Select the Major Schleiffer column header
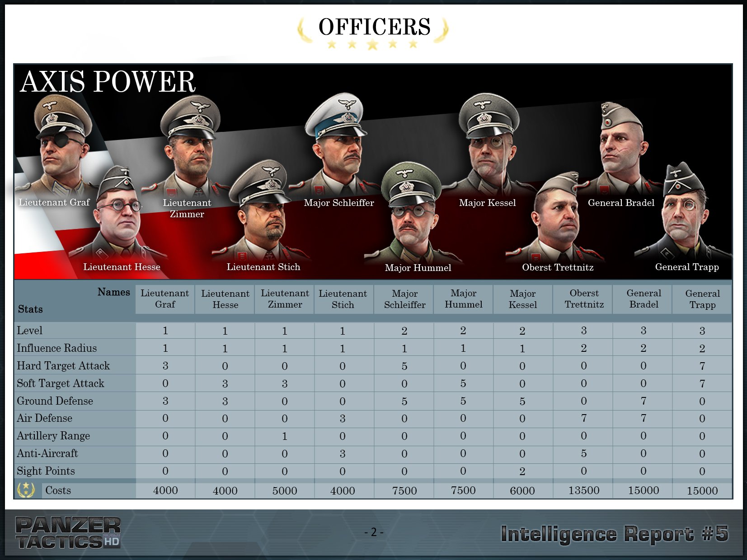747x560 pixels. click(x=404, y=299)
